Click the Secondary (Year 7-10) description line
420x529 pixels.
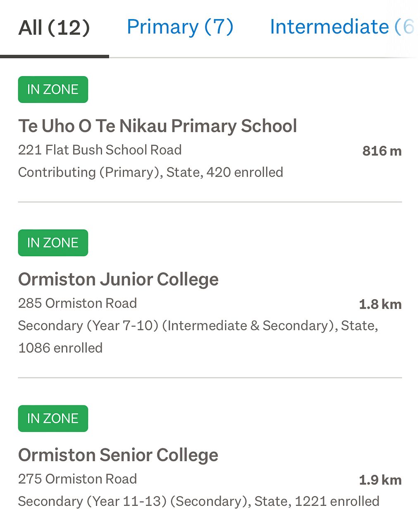(x=198, y=326)
